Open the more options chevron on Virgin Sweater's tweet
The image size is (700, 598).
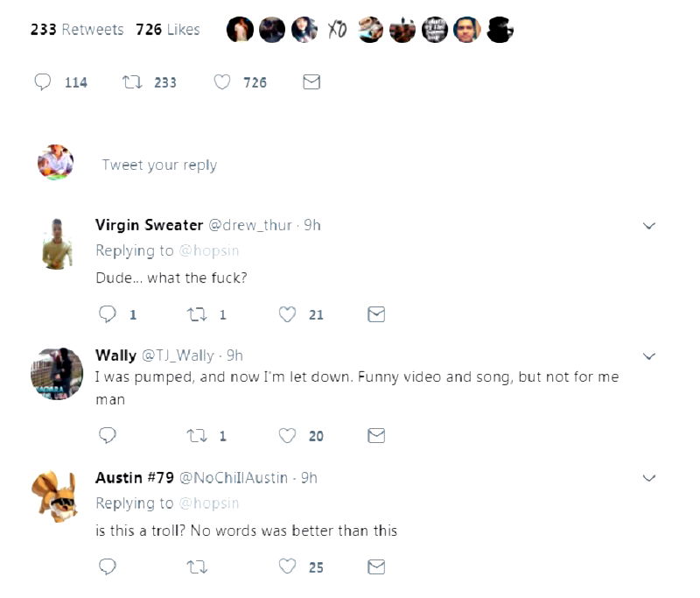coord(649,226)
